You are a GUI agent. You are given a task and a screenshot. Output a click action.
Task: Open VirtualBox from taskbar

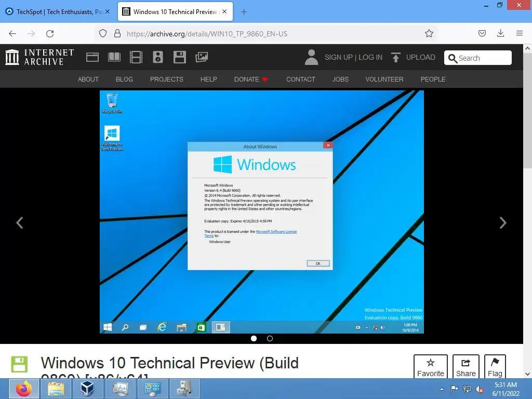(87, 389)
